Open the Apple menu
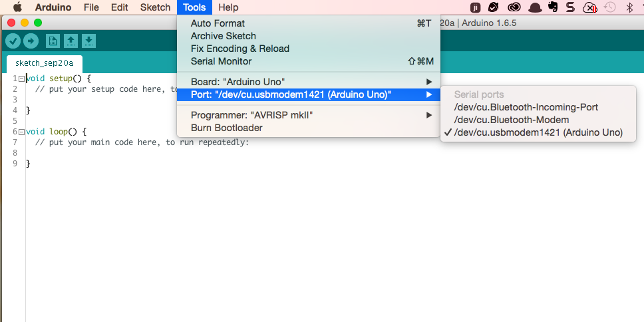Image resolution: width=644 pixels, height=322 pixels. (x=17, y=7)
